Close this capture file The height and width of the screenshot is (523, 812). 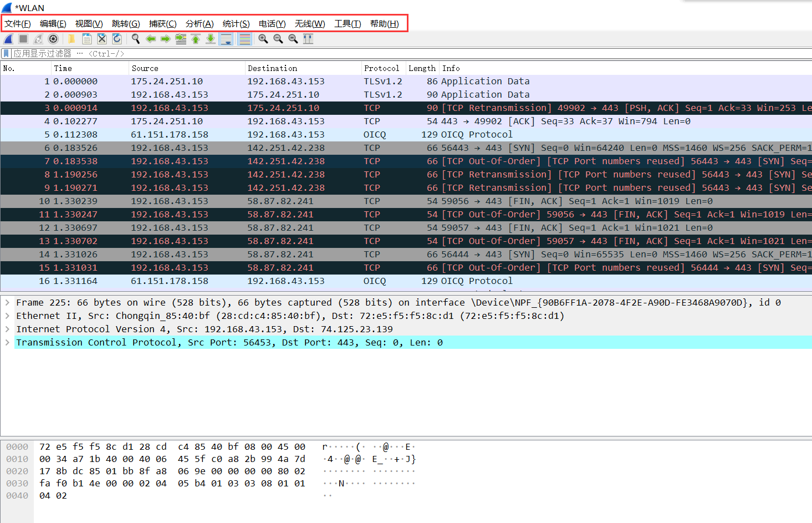tap(102, 39)
